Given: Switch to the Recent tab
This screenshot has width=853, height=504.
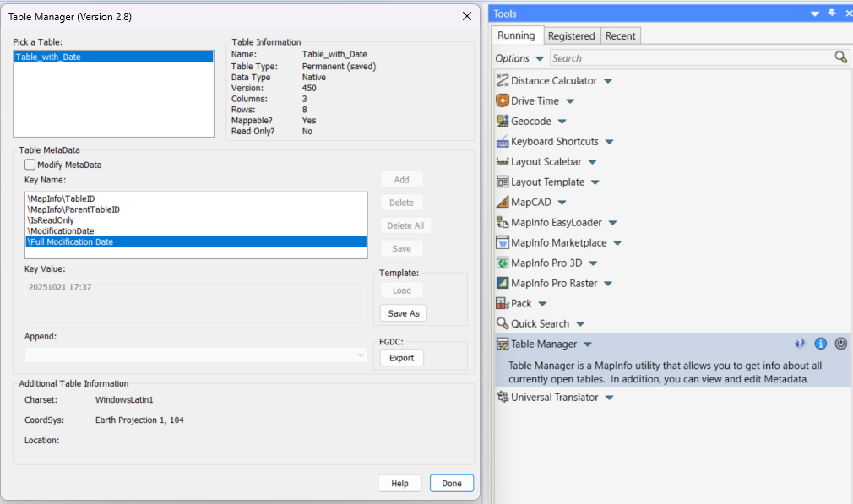Looking at the screenshot, I should (x=620, y=36).
